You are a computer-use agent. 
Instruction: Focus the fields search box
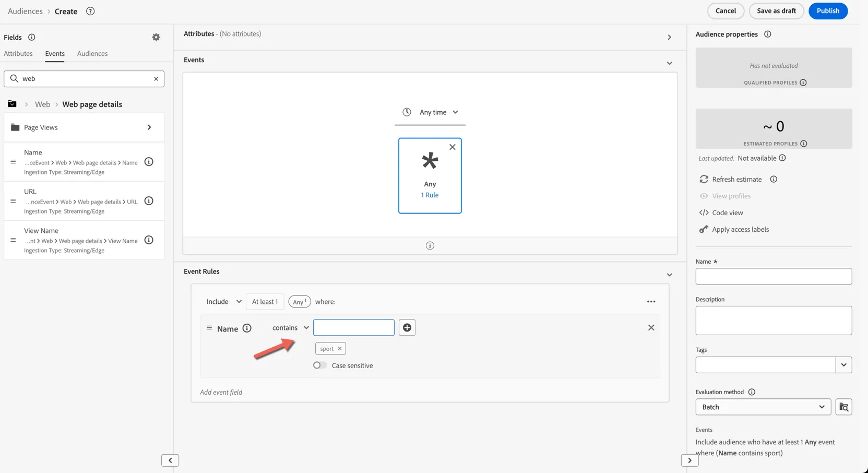(x=84, y=79)
